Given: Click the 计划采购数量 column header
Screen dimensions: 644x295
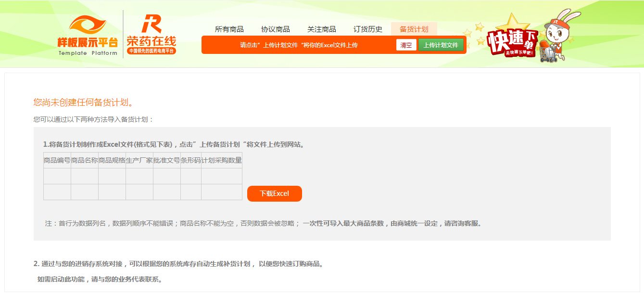Looking at the screenshot, I should tap(222, 160).
